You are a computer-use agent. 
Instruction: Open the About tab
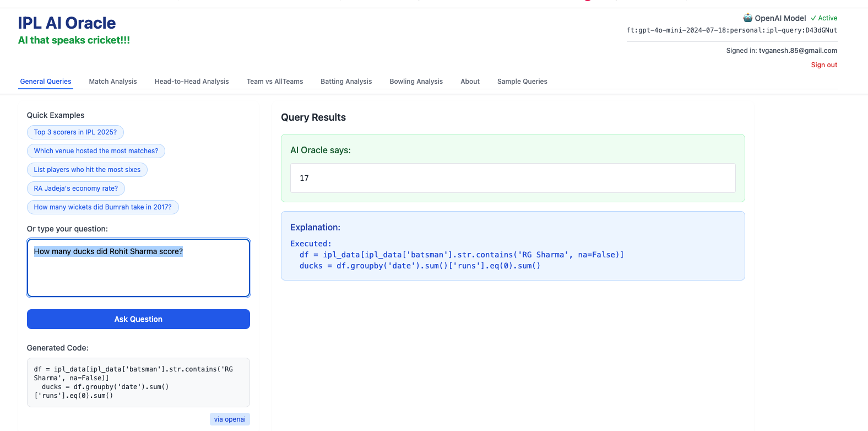click(470, 82)
